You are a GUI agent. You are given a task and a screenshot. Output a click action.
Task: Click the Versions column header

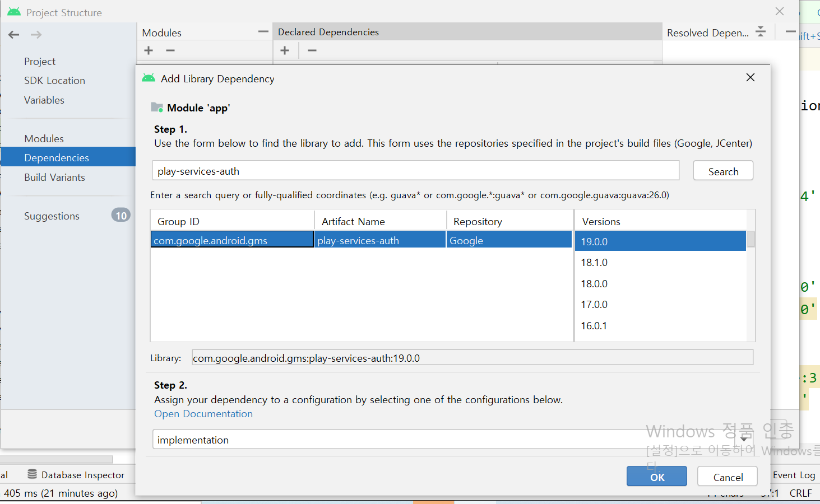660,221
